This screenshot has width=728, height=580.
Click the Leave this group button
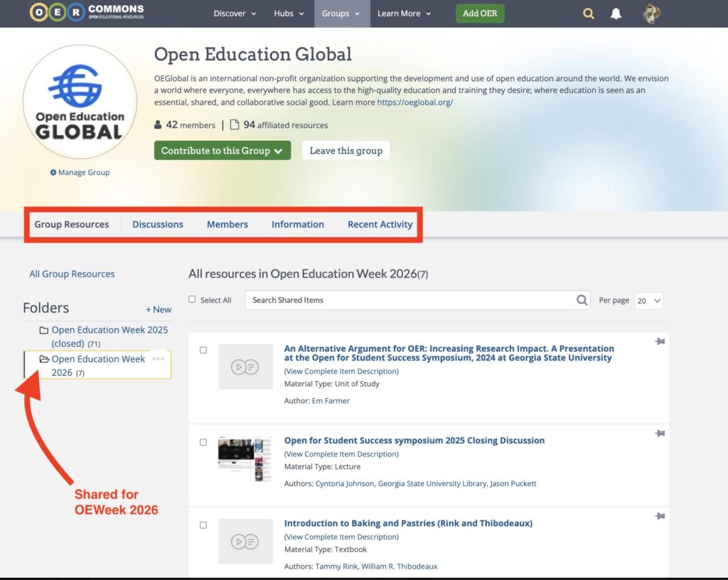pos(346,151)
